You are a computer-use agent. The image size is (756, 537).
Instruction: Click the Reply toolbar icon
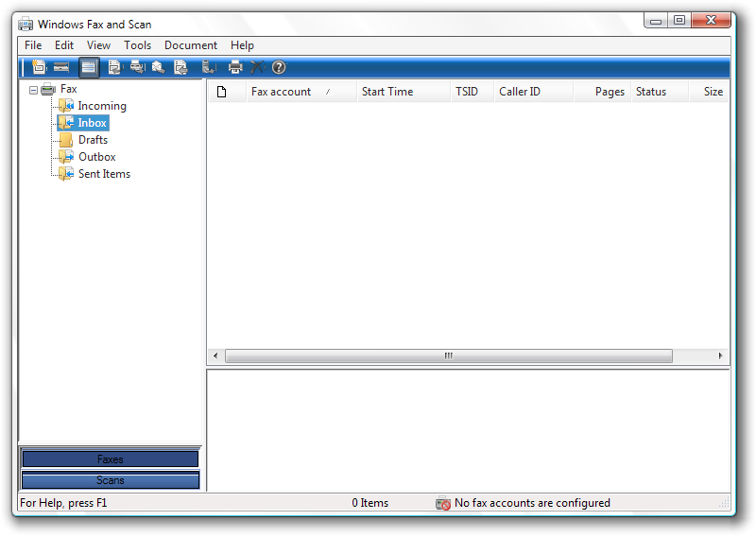[115, 67]
